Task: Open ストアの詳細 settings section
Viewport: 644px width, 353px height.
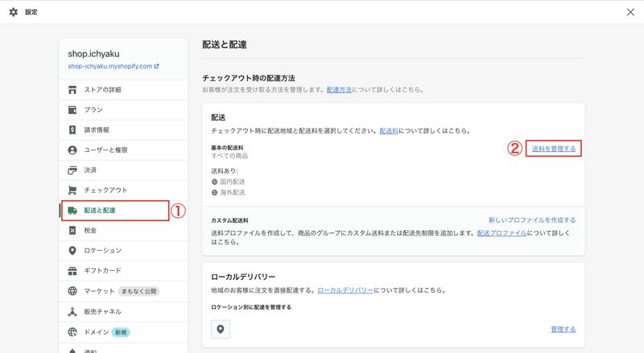Action: (x=124, y=90)
